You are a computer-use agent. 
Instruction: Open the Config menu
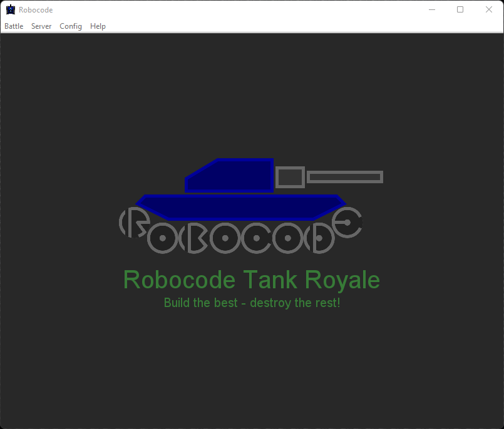point(70,26)
